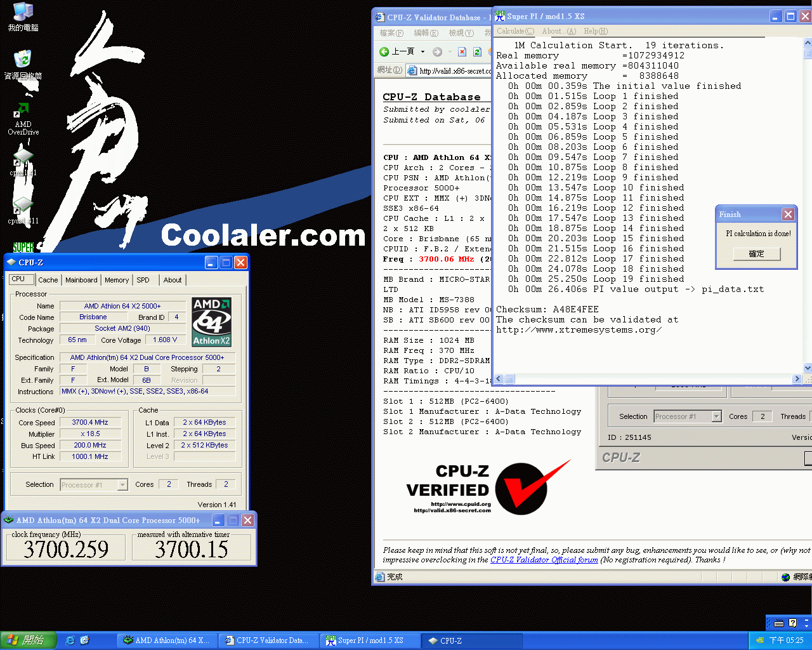Click the taskbar clock showing 下午 05:25

[x=787, y=640]
